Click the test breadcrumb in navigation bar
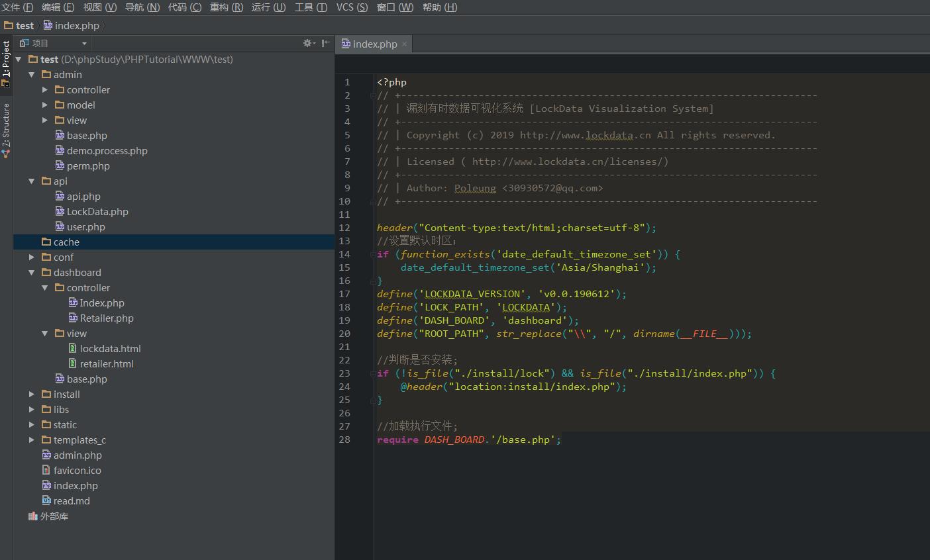This screenshot has height=560, width=930. point(19,26)
